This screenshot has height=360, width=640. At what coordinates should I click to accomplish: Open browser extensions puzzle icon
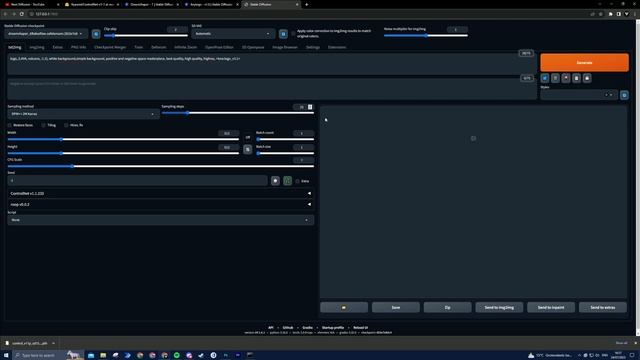point(611,14)
